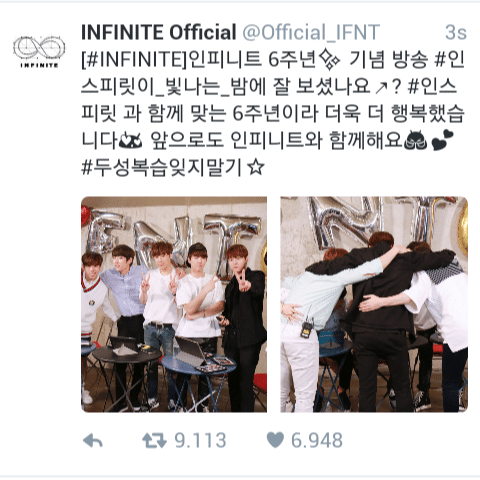Like the tweet with the heart icon
The width and height of the screenshot is (480, 480).
pyautogui.click(x=275, y=440)
